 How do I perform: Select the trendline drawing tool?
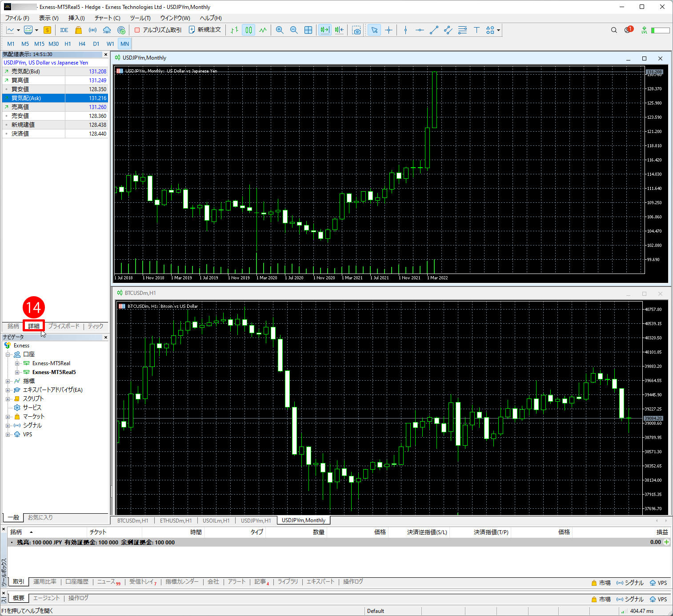(434, 30)
